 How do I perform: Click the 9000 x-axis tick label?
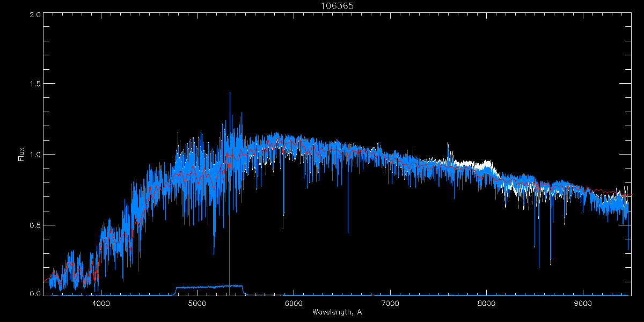coord(583,303)
